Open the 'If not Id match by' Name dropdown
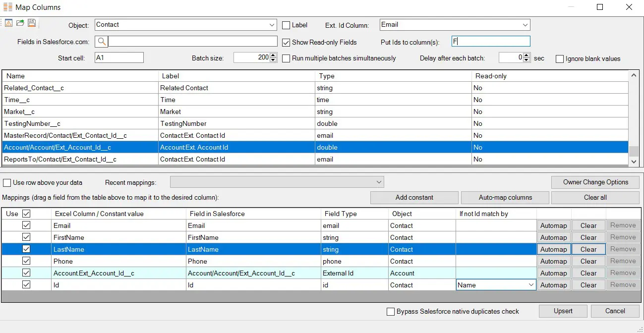Screen dimensions: 644x333 pos(531,285)
